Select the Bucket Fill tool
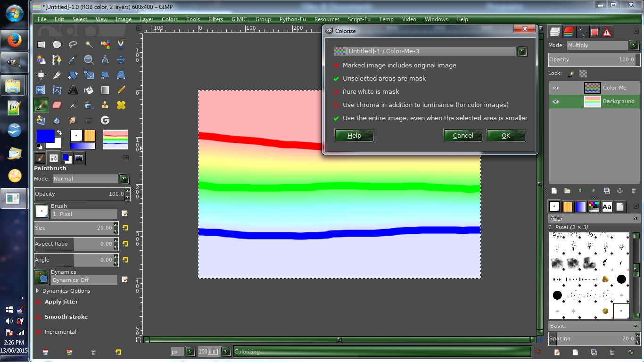Viewport: 644px width, 362px height. click(89, 90)
